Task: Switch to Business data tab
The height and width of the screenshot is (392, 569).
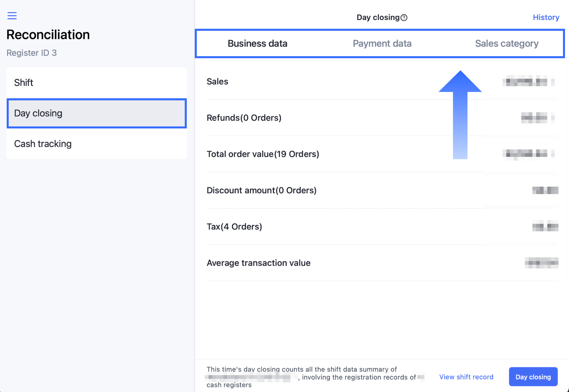Action: point(257,43)
